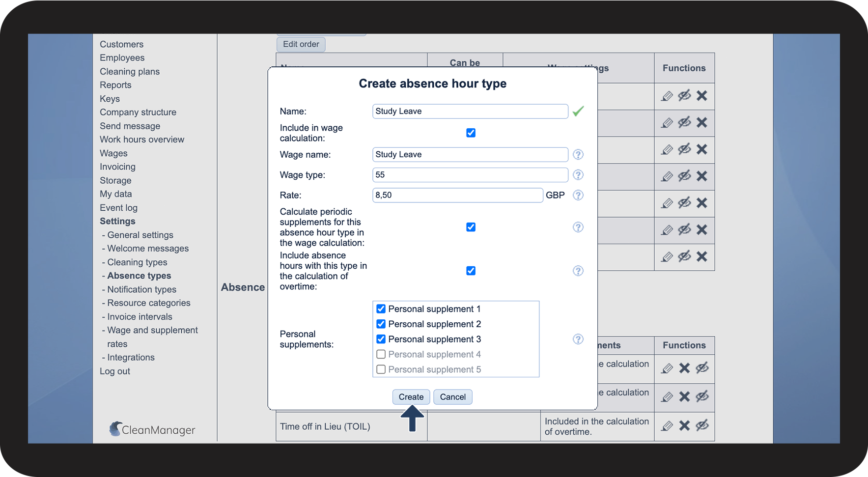Click the help icon beside Wage type
This screenshot has width=868, height=477.
(578, 175)
